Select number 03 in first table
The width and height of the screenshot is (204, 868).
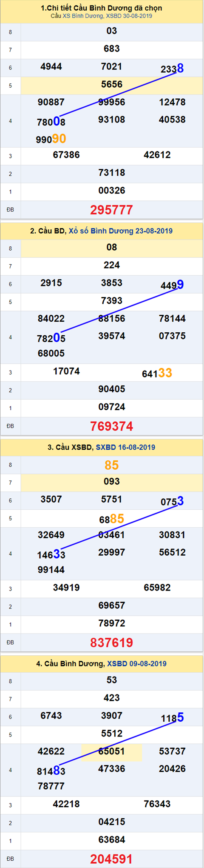click(112, 31)
